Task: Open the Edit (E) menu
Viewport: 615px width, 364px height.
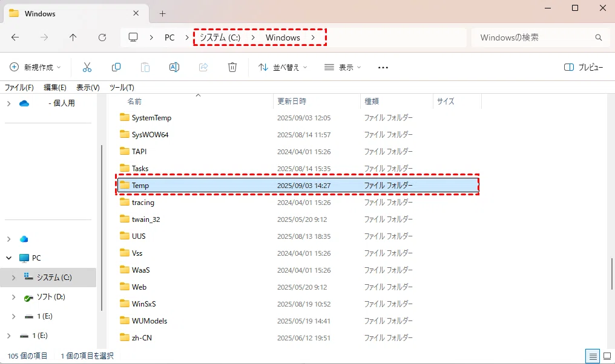Action: pos(55,88)
